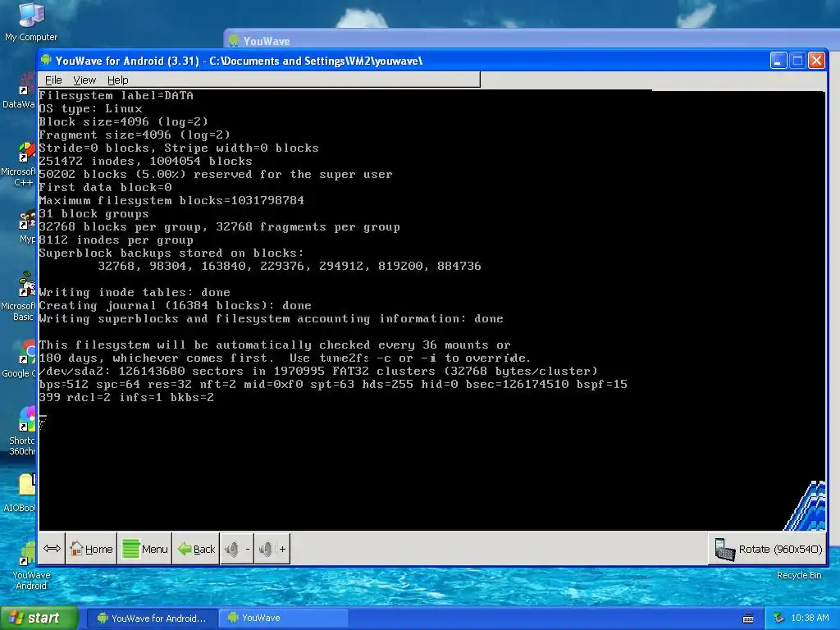Select the AIOBoot folder on desktop

click(x=21, y=493)
